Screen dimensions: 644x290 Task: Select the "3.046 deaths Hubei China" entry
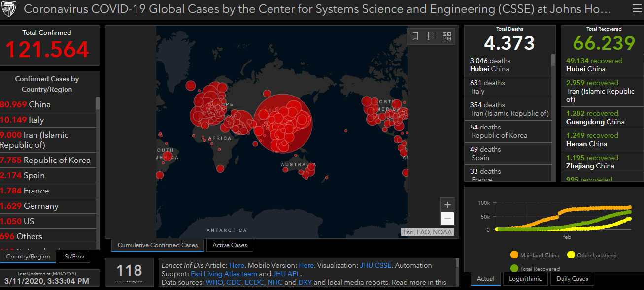(508, 65)
